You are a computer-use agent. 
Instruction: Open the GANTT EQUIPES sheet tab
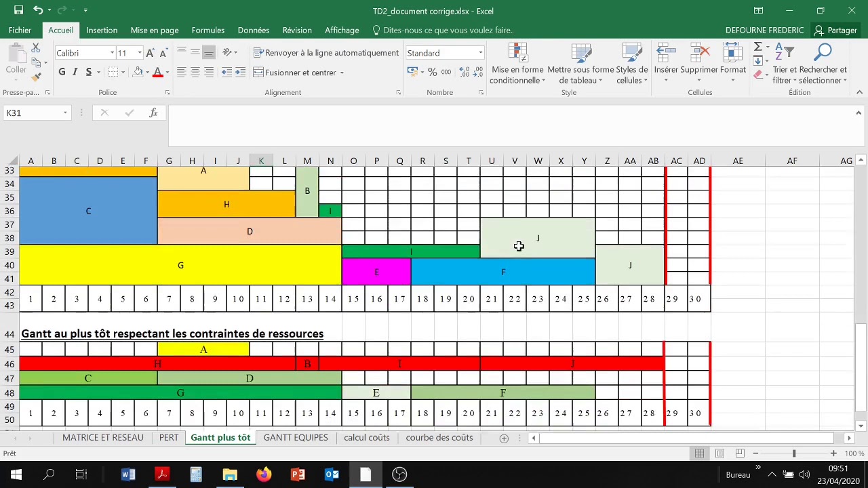coord(296,437)
